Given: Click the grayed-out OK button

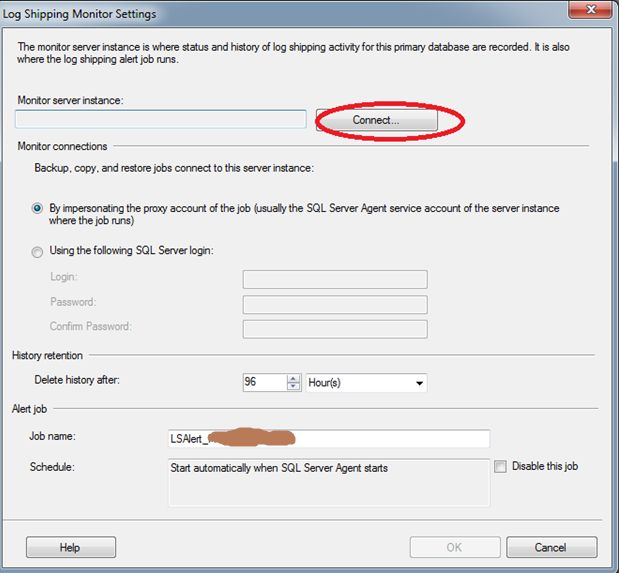Looking at the screenshot, I should coord(455,547).
